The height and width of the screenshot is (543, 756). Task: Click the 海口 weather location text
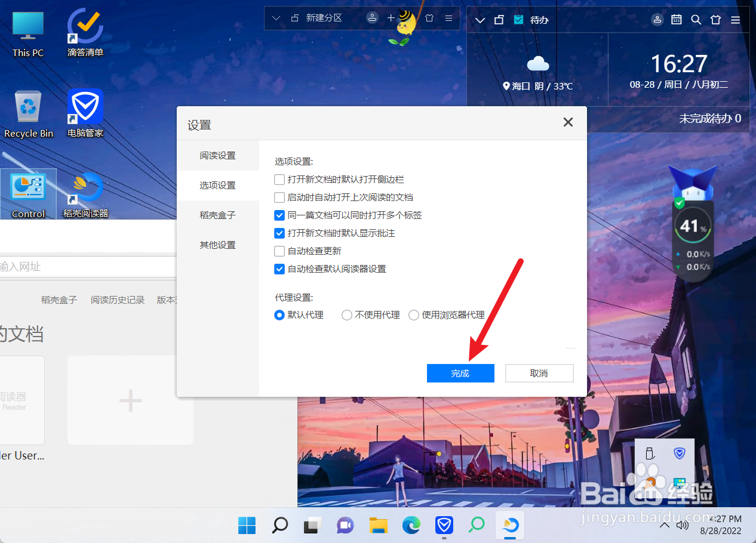(521, 86)
